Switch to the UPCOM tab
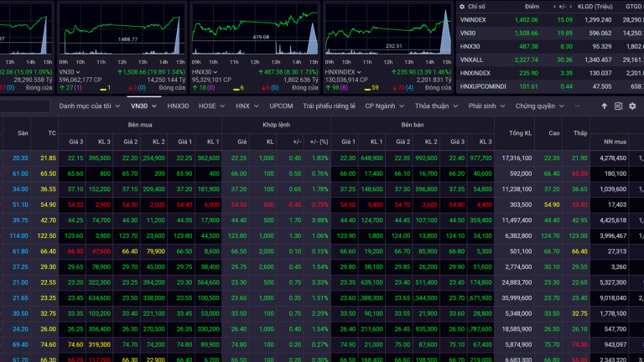Image resolution: width=644 pixels, height=362 pixels. pyautogui.click(x=281, y=106)
